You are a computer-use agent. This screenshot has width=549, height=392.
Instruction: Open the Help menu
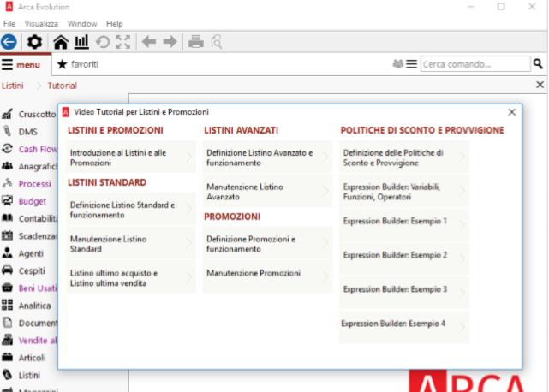pos(115,23)
